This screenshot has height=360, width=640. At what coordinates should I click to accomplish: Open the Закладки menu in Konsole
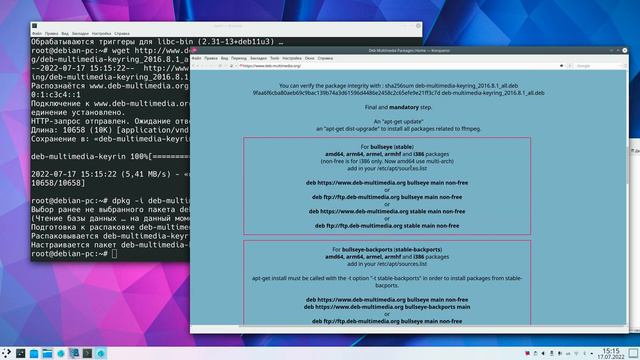[80, 33]
